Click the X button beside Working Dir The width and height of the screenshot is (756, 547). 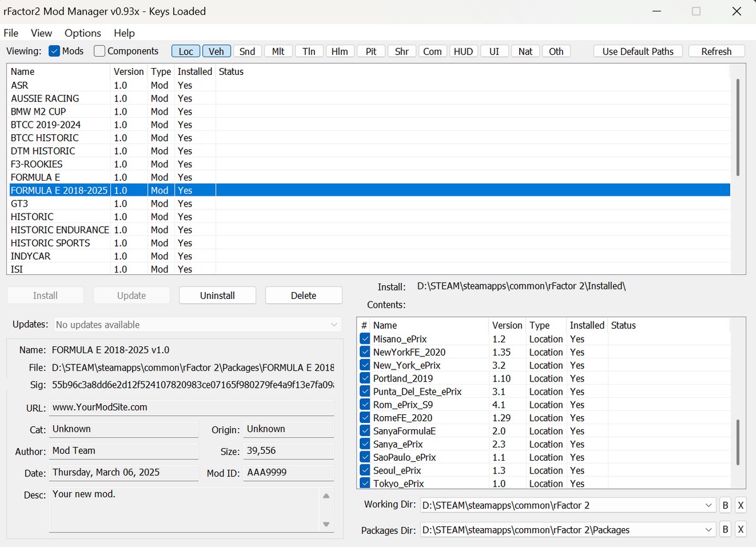click(740, 505)
